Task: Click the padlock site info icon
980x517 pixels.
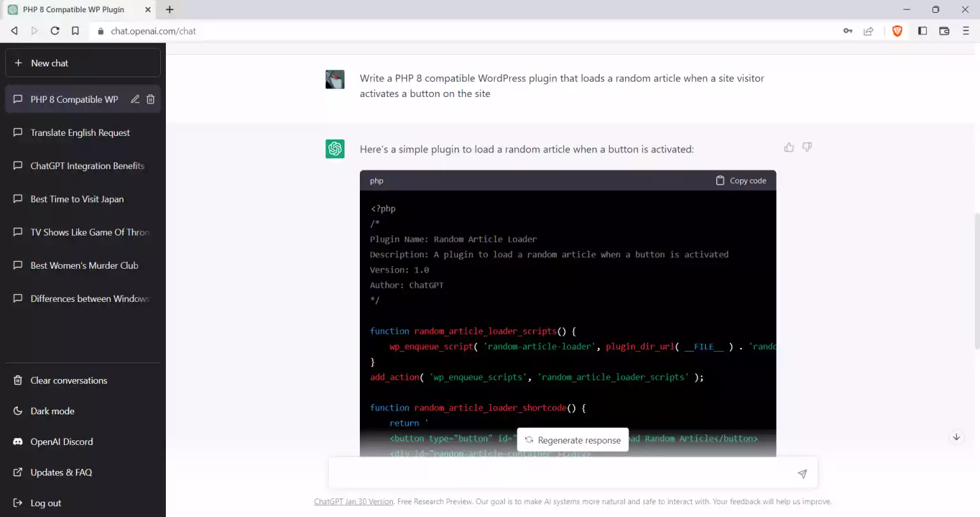Action: (x=101, y=31)
